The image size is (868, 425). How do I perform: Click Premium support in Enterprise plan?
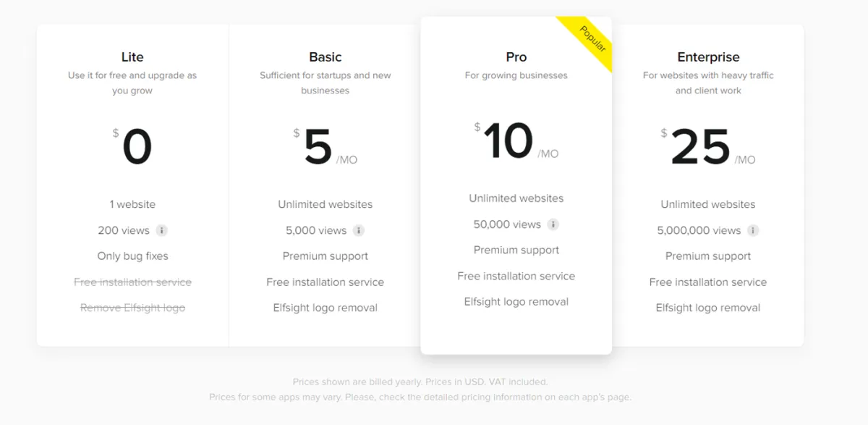(708, 256)
